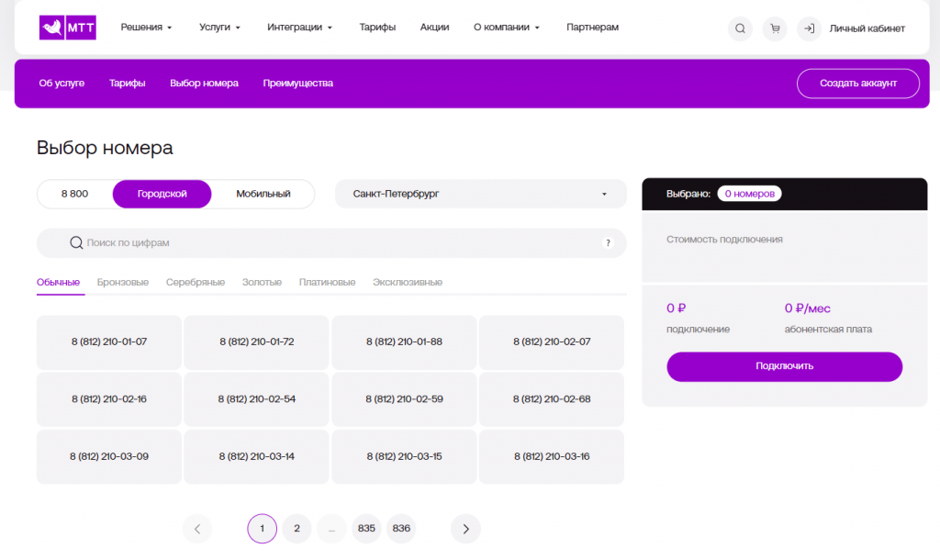
Task: Expand the Санкт-Петербург city dropdown
Action: coord(480,194)
